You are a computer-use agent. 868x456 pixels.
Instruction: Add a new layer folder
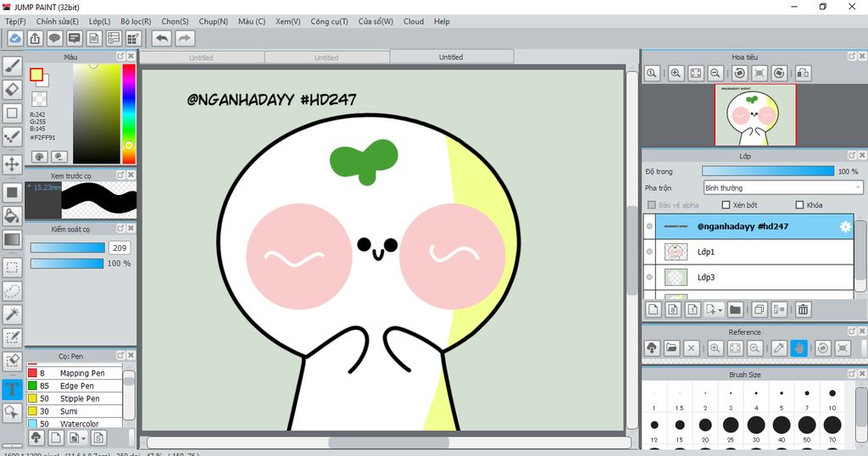click(735, 310)
